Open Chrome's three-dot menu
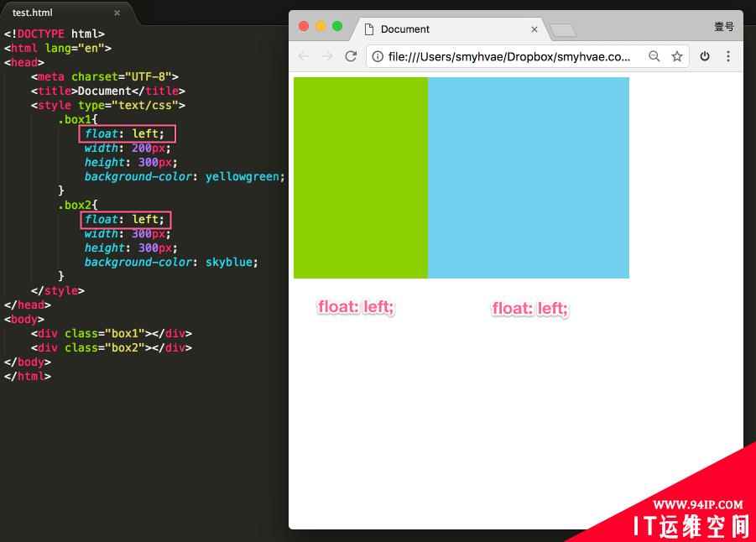 pos(728,56)
